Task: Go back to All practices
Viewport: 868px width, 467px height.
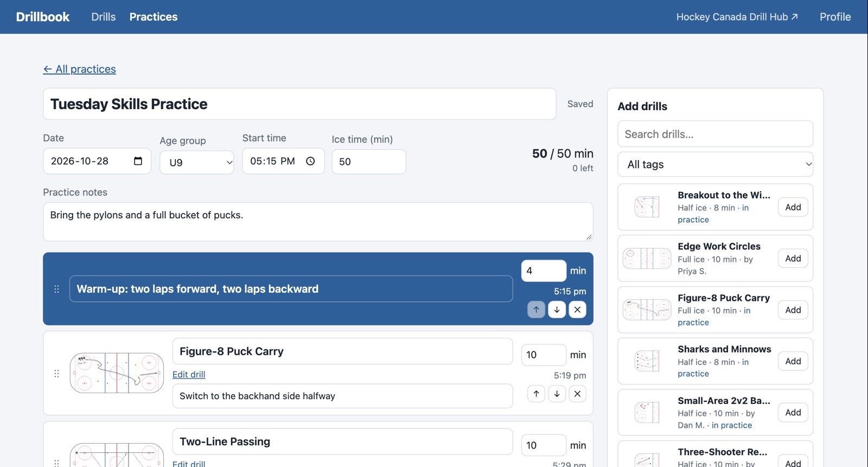Action: (x=80, y=69)
